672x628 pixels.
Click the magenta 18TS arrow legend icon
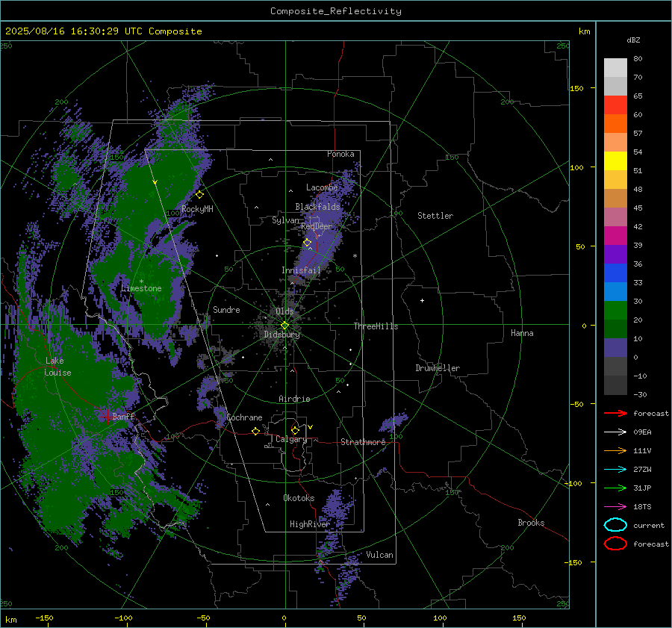[615, 507]
